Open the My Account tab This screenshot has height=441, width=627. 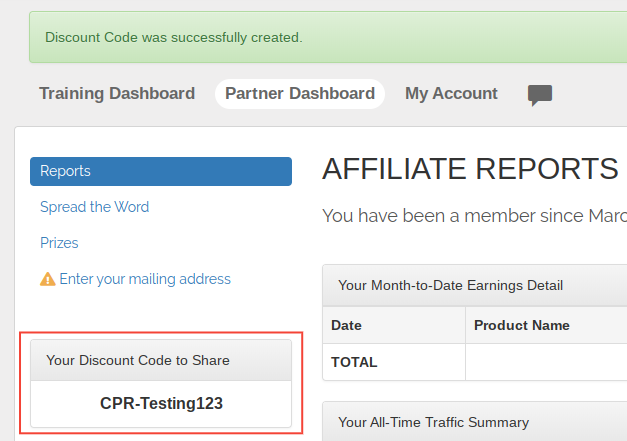[x=451, y=94]
